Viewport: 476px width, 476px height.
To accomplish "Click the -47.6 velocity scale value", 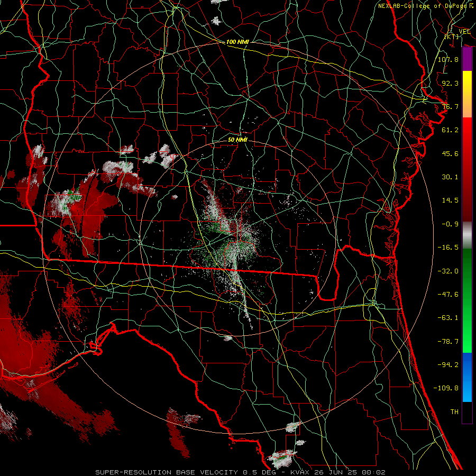I will (x=448, y=295).
